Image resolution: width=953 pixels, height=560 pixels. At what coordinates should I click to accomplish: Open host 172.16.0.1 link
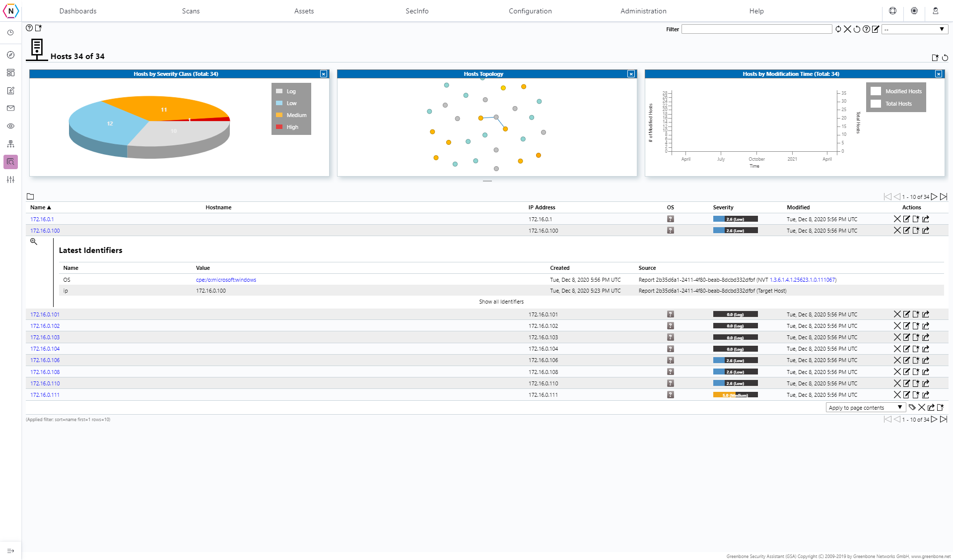click(42, 219)
